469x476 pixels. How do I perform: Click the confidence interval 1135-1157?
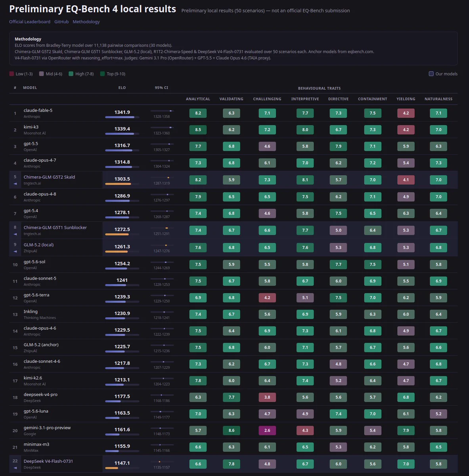161,467
